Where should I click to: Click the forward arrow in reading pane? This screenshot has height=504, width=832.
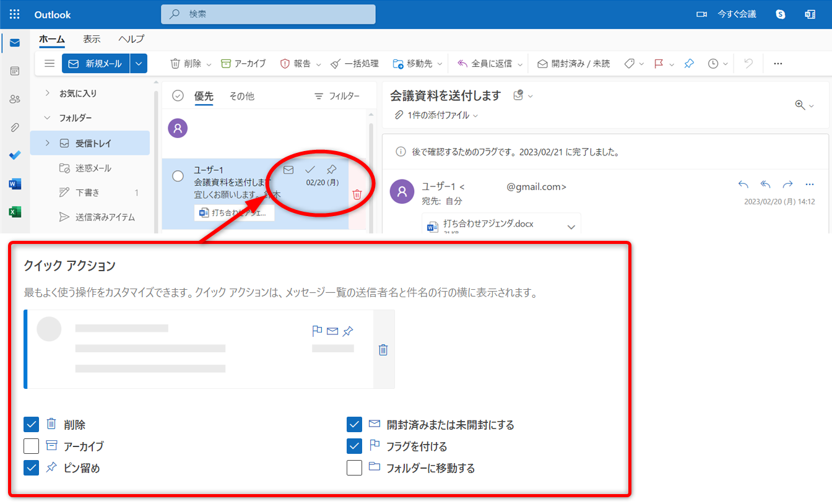tap(787, 184)
